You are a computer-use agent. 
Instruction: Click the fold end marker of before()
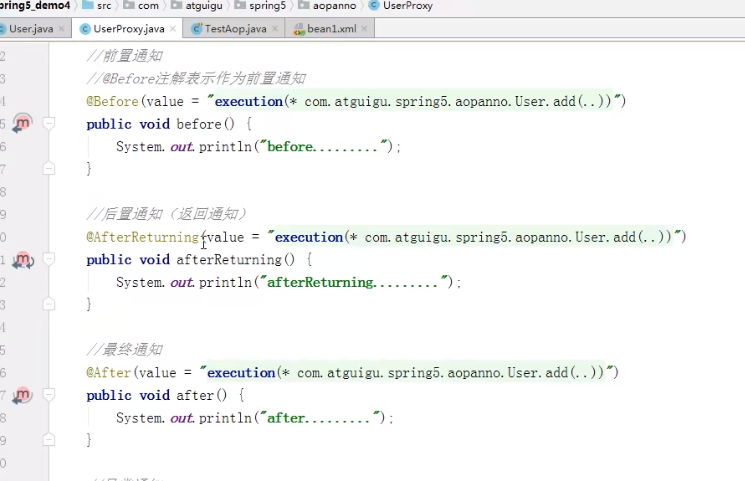pos(48,168)
